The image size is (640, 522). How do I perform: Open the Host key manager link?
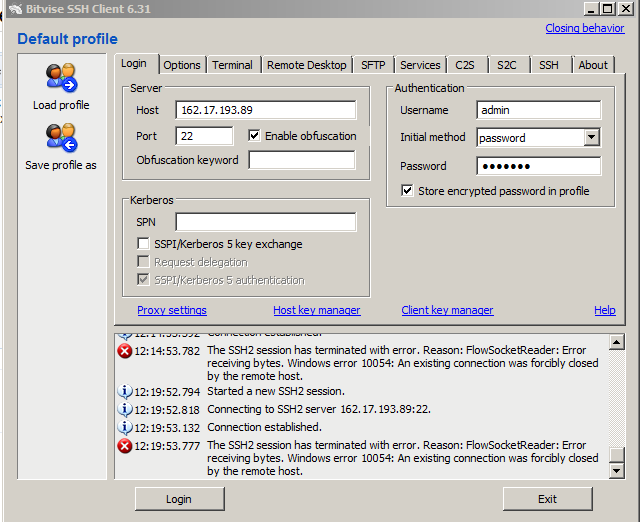(x=317, y=310)
